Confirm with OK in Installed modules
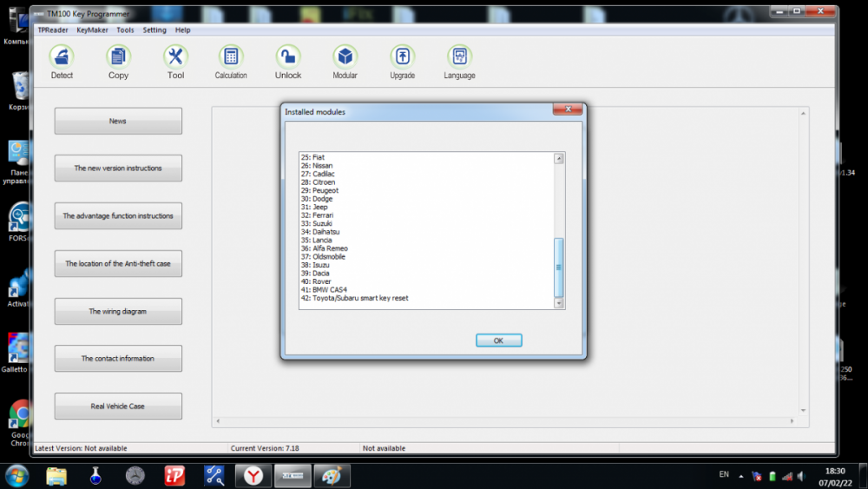 pyautogui.click(x=499, y=340)
